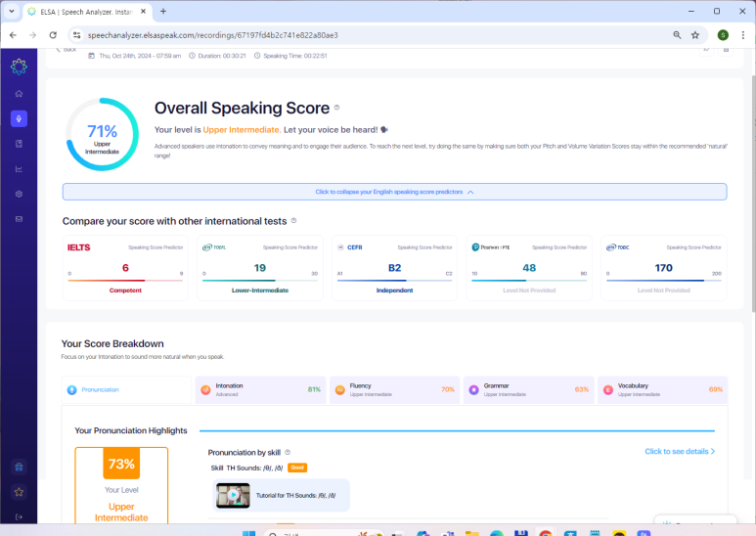Click the 'Your Score Breakdown' heading
This screenshot has height=536, width=756.
(x=112, y=343)
